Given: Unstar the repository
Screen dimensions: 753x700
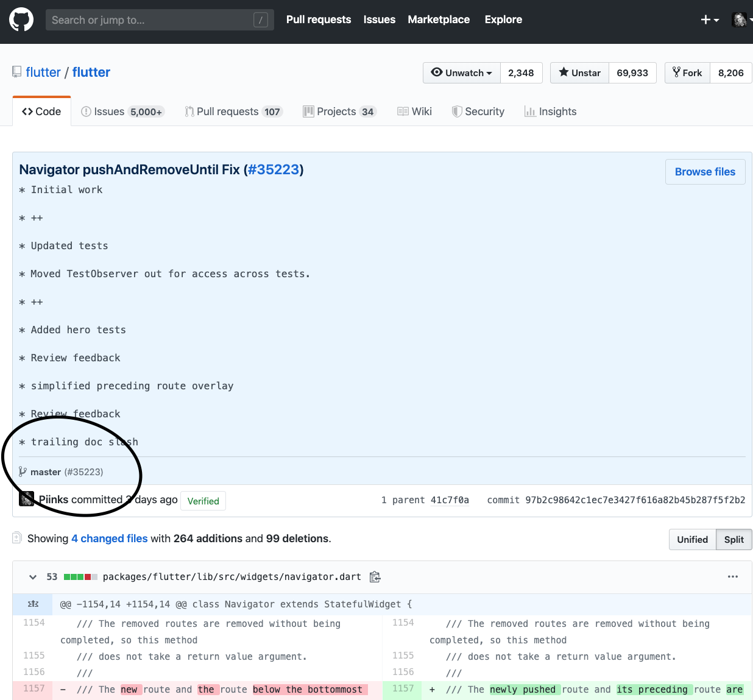Looking at the screenshot, I should point(580,72).
